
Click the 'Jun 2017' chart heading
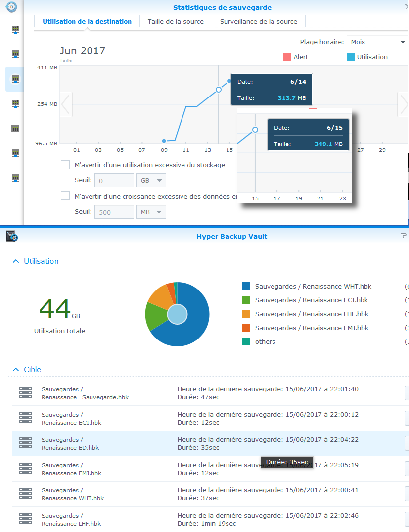point(83,51)
